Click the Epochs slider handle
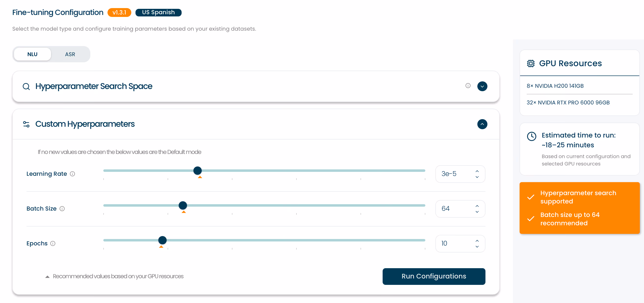The width and height of the screenshot is (644, 303). click(x=162, y=240)
